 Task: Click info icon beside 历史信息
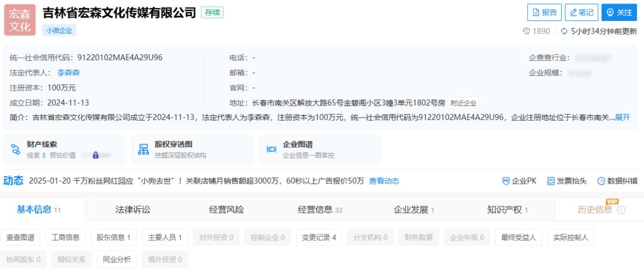click(x=621, y=210)
